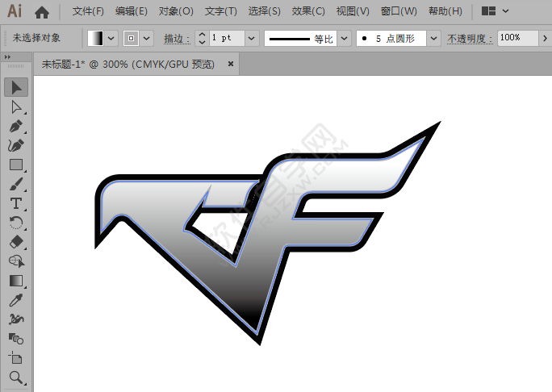Image resolution: width=552 pixels, height=392 pixels.
Task: Open the 选择(S) menu
Action: coord(265,11)
